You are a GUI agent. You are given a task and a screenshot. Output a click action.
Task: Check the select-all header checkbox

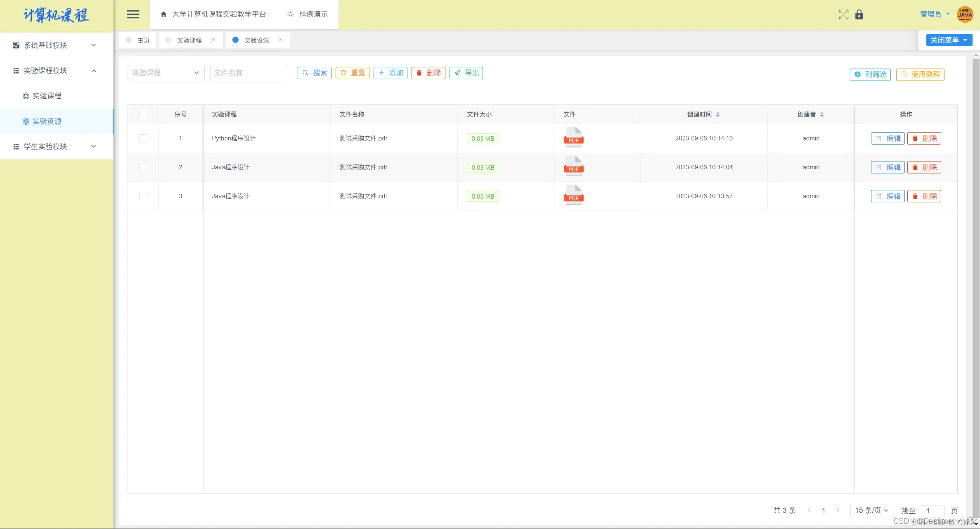143,114
